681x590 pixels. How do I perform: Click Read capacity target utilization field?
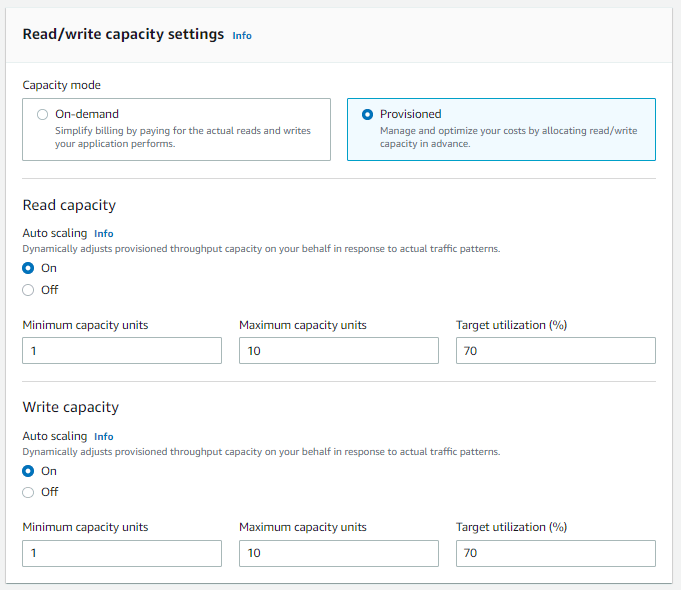click(555, 350)
